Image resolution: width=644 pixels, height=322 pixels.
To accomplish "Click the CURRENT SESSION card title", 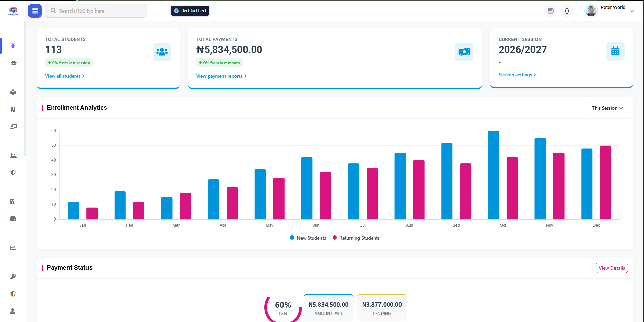I will coord(520,39).
